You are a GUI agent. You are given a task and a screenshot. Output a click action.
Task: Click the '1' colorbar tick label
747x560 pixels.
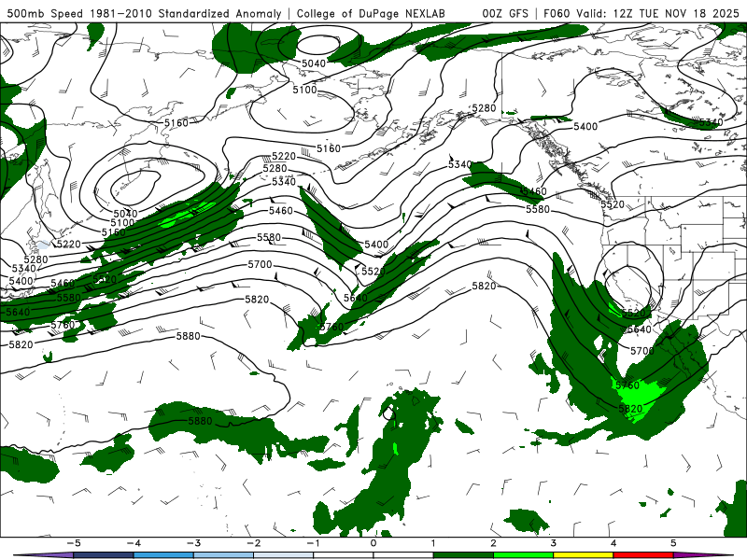point(433,543)
